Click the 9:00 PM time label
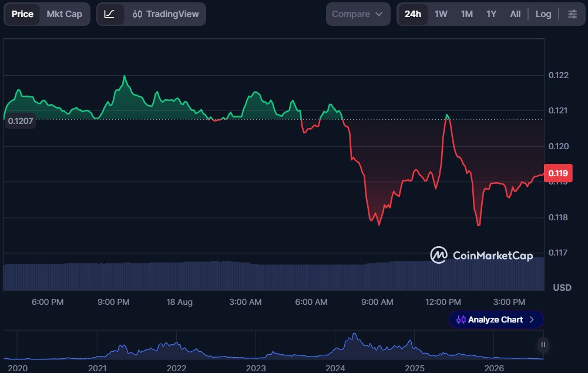The image size is (588, 373). (x=113, y=302)
